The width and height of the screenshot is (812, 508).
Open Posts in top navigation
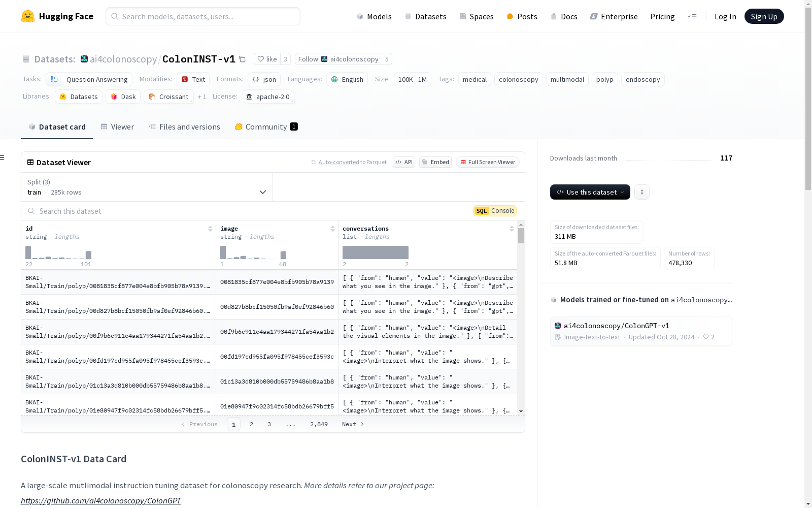pos(522,16)
